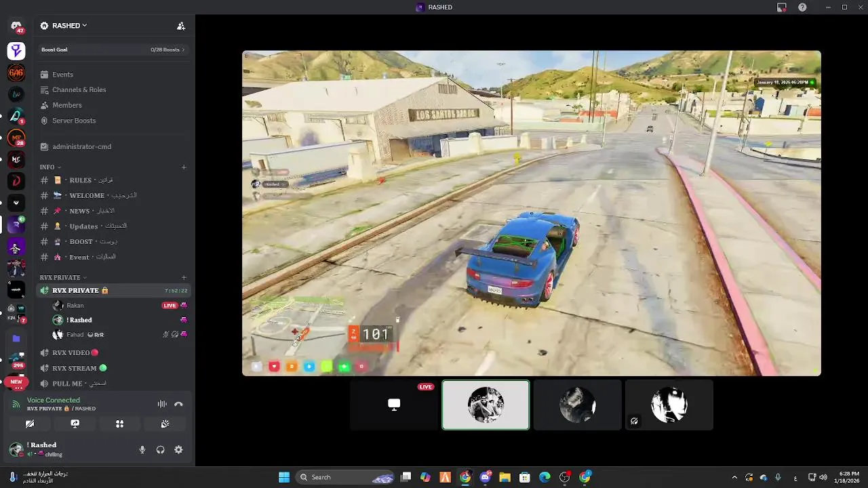Open Discord from Windows taskbar
The image size is (868, 488).
coord(486,477)
